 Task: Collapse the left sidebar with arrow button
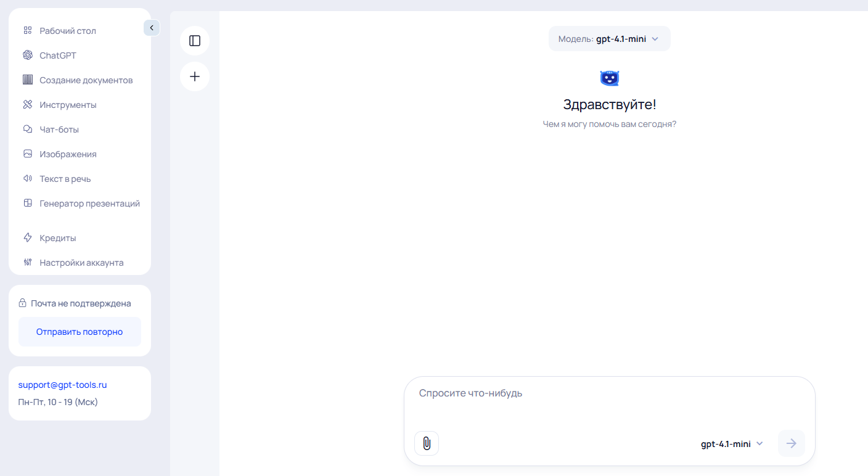152,28
